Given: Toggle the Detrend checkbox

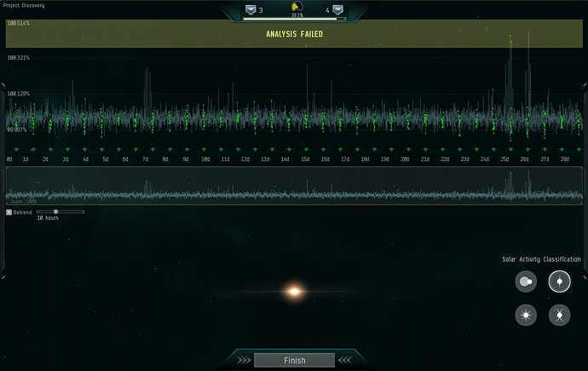Looking at the screenshot, I should [x=9, y=212].
